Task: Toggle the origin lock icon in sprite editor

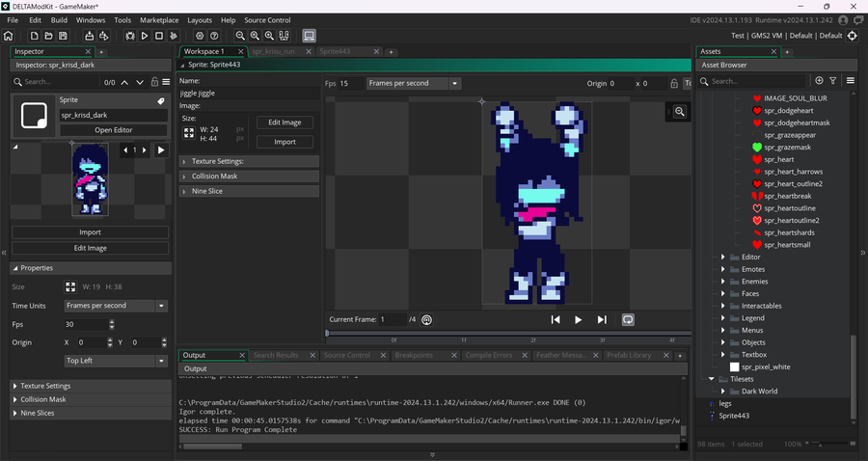Action: click(674, 84)
